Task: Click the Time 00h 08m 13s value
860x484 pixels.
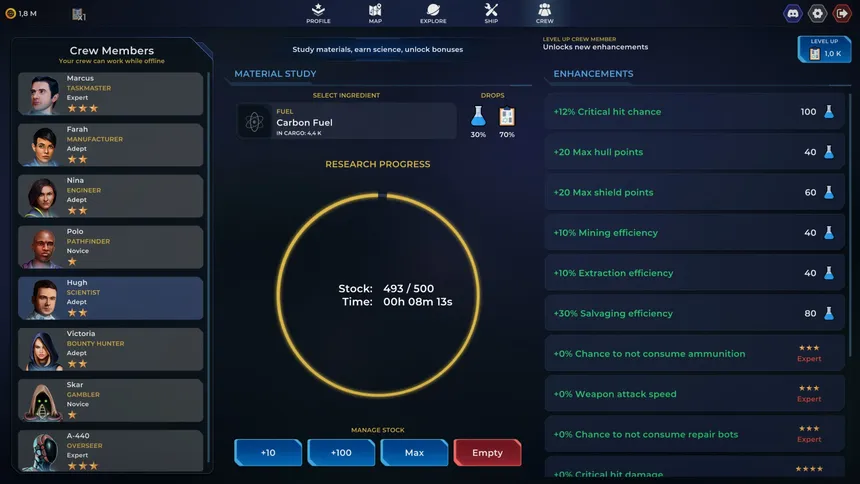Action: (417, 302)
